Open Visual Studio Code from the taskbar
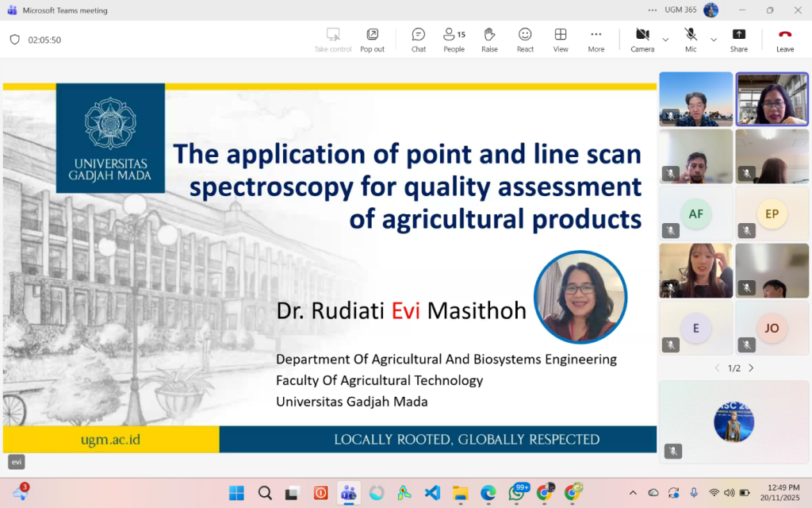 (x=432, y=493)
